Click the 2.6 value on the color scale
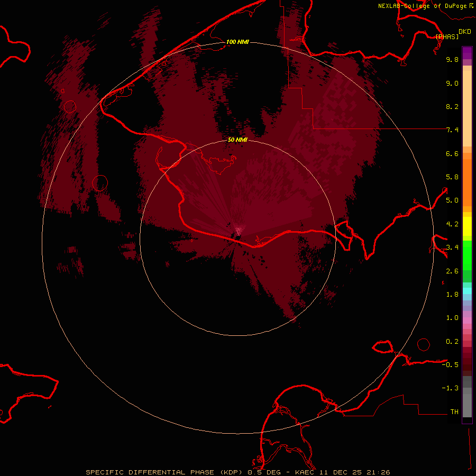476x476 pixels. [x=452, y=271]
